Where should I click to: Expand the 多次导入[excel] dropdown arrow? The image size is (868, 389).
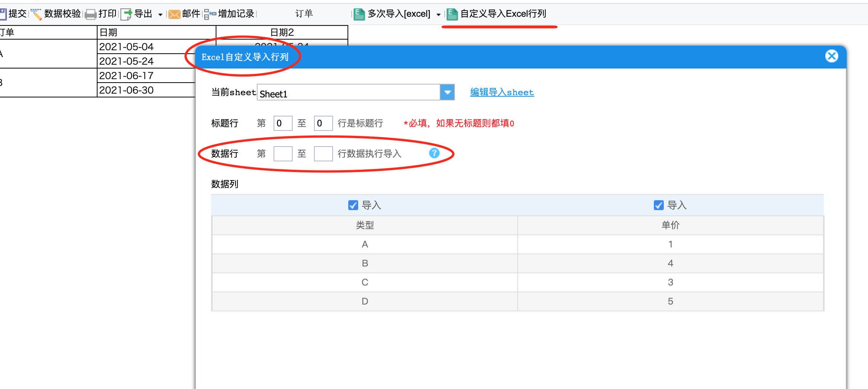[439, 15]
